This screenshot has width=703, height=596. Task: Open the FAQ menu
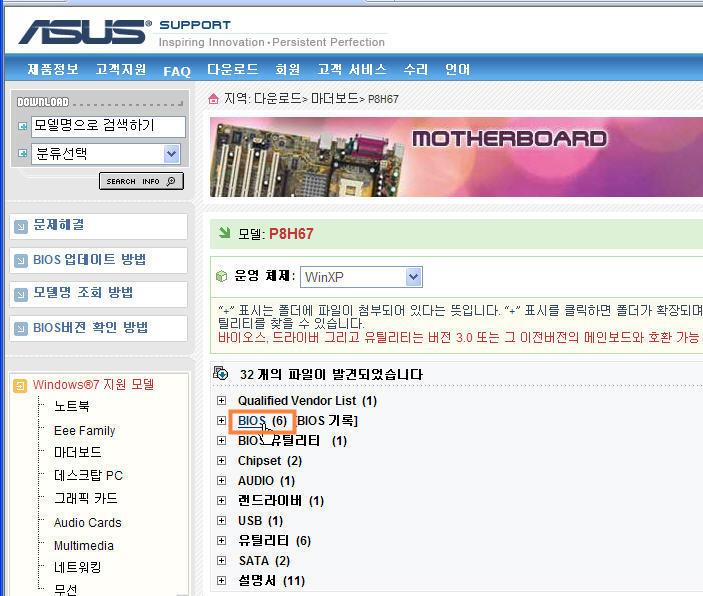[177, 71]
